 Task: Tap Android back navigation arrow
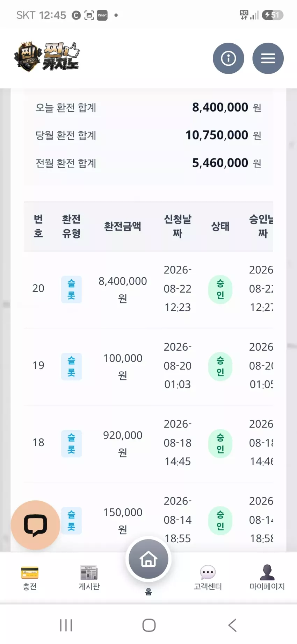point(232,625)
